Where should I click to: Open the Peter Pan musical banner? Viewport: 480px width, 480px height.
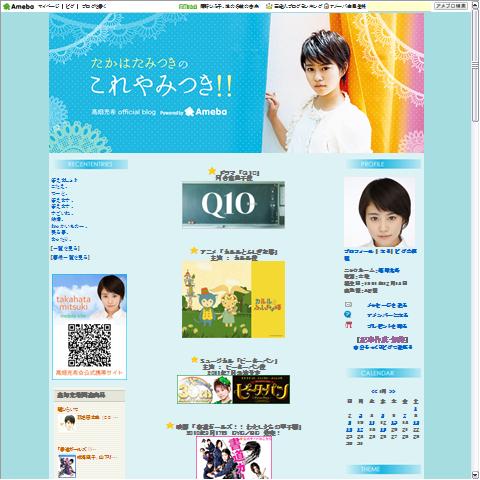[x=233, y=389]
